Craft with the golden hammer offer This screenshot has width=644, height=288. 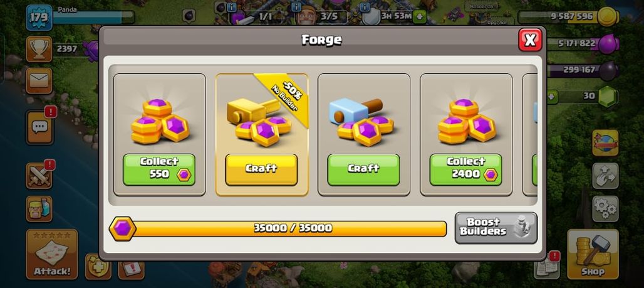[x=261, y=169]
